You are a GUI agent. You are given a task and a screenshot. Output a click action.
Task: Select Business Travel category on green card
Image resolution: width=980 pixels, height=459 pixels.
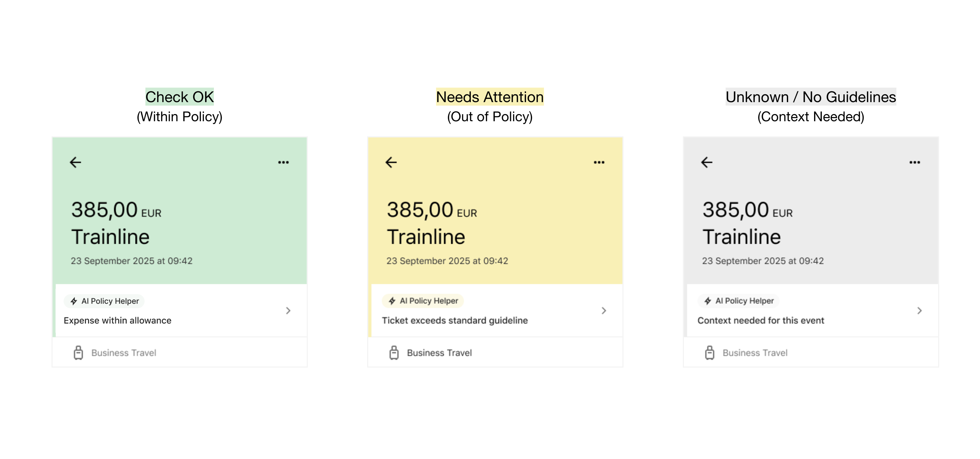tap(124, 353)
